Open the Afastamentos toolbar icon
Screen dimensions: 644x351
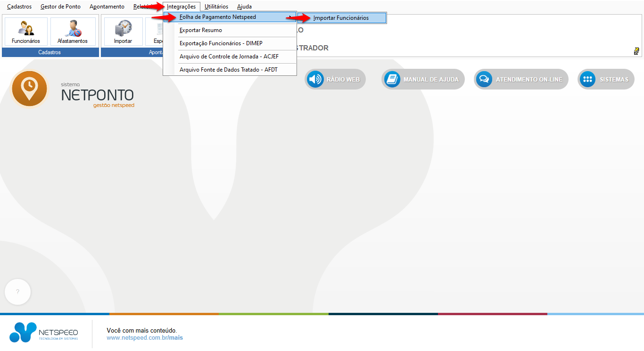(x=73, y=32)
